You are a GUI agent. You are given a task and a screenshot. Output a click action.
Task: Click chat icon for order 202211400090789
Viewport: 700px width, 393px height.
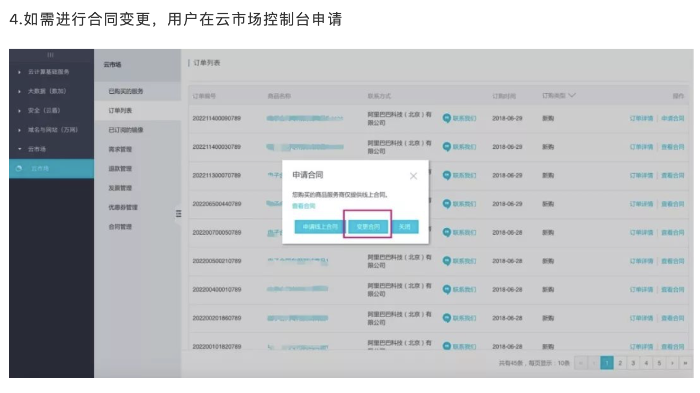coord(446,118)
